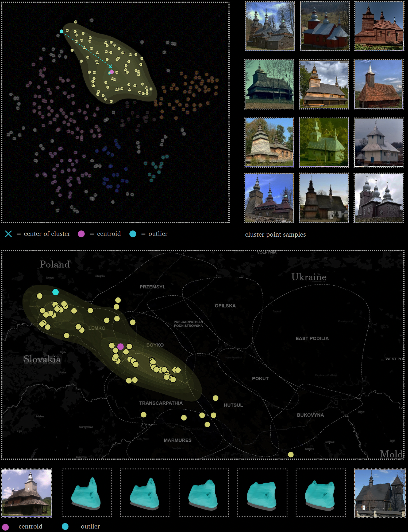Click the Prešov city label

click(62, 352)
